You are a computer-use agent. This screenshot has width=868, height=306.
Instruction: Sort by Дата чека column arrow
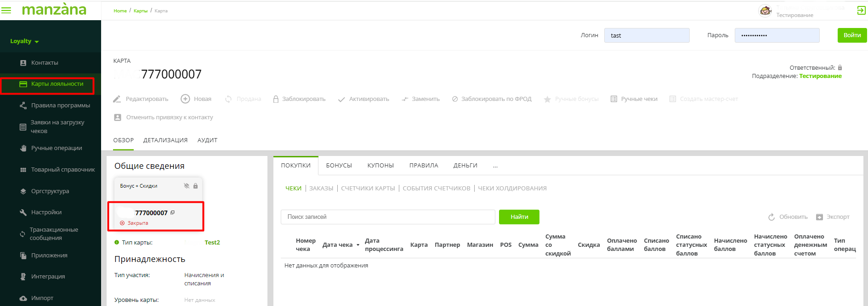click(358, 245)
